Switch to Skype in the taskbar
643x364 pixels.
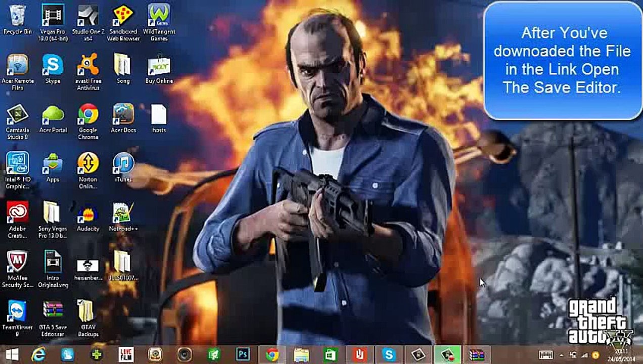pos(389,355)
